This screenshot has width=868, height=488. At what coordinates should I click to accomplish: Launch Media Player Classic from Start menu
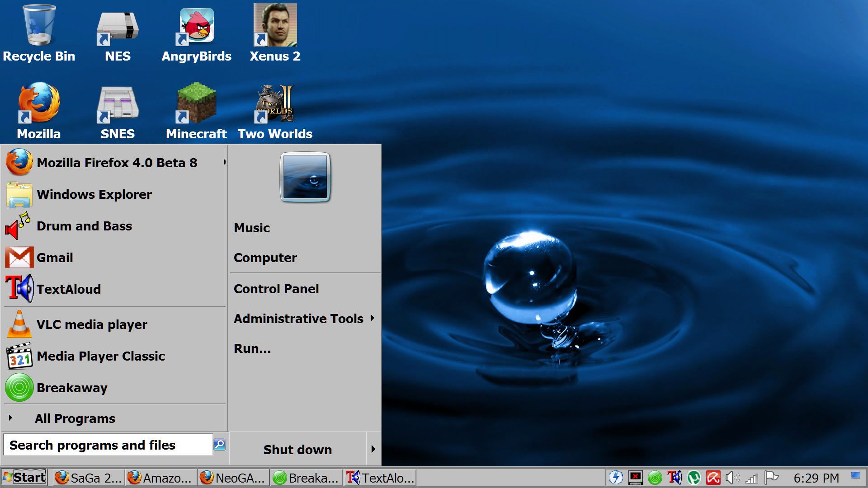[x=115, y=356]
